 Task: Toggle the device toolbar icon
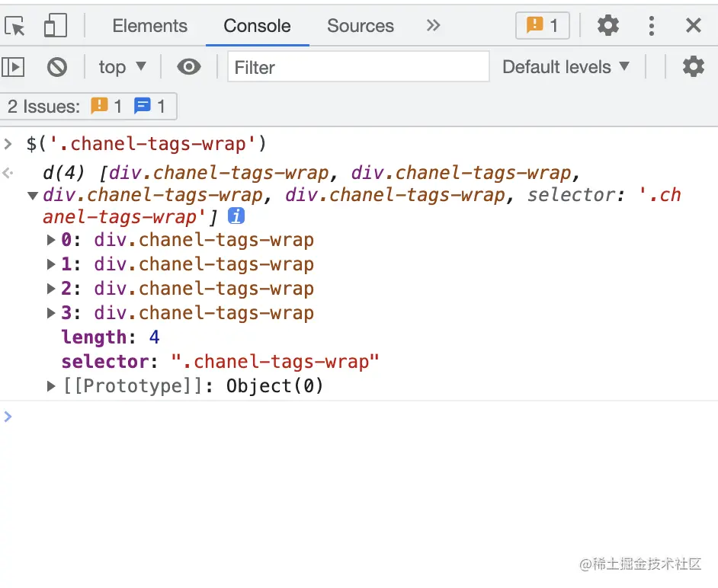tap(55, 26)
